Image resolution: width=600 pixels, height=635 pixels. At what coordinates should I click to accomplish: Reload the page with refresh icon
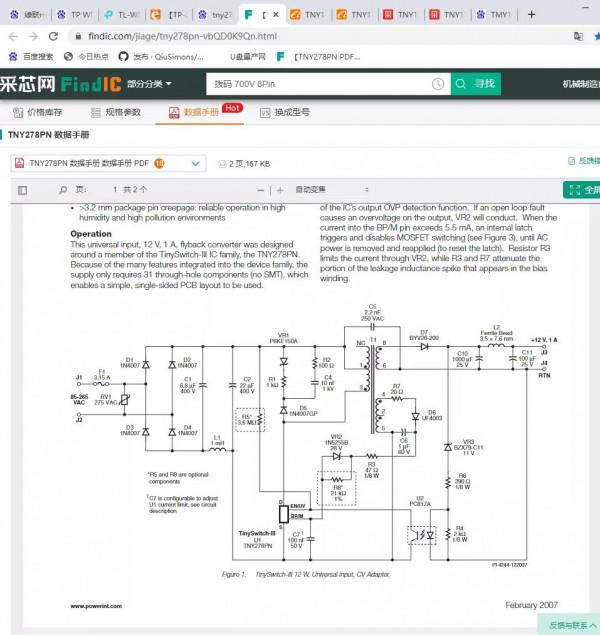(53, 36)
